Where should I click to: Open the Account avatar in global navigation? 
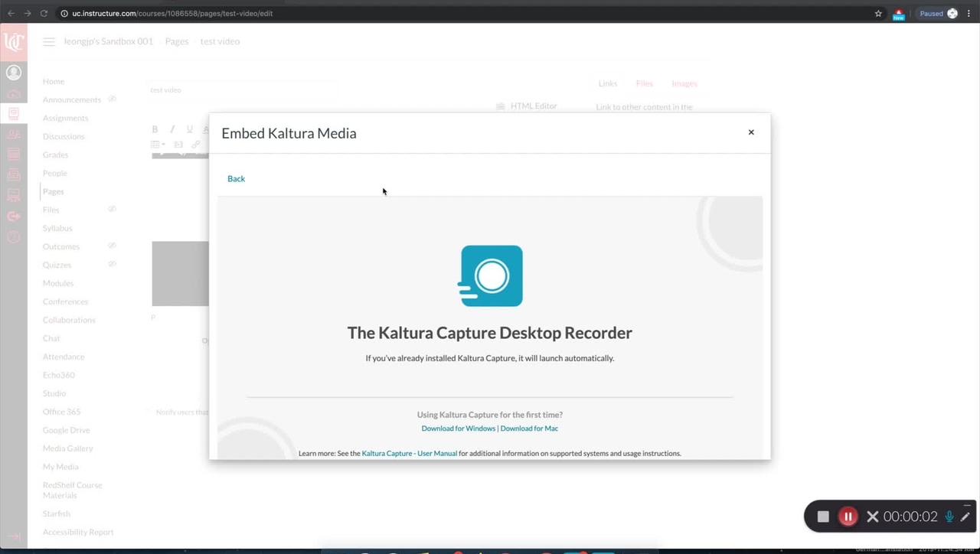point(14,73)
